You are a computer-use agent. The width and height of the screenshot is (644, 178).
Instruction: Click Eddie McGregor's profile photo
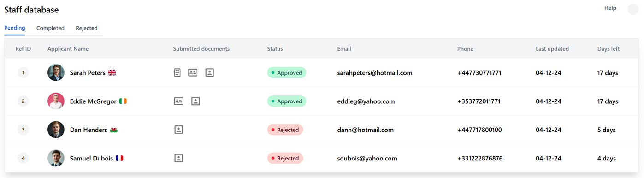click(x=56, y=101)
